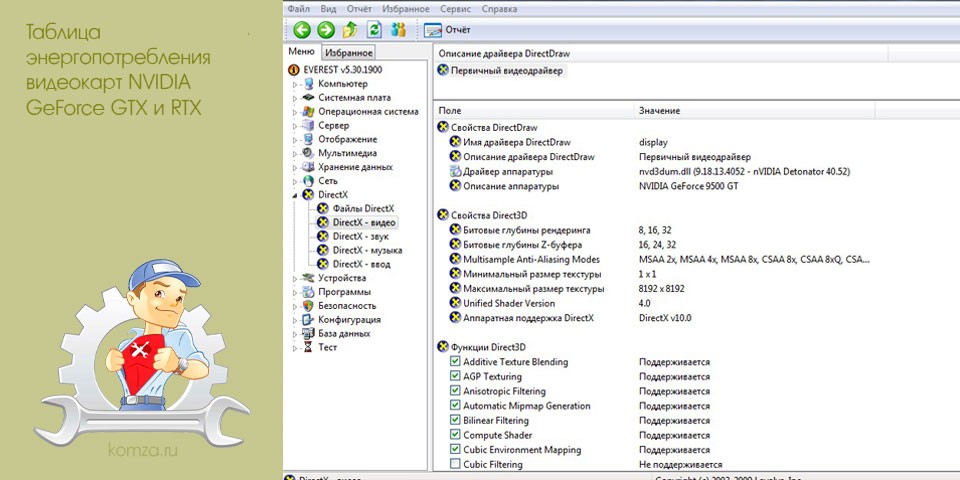Select the Тест hourglass icon
The height and width of the screenshot is (480, 960).
click(308, 347)
